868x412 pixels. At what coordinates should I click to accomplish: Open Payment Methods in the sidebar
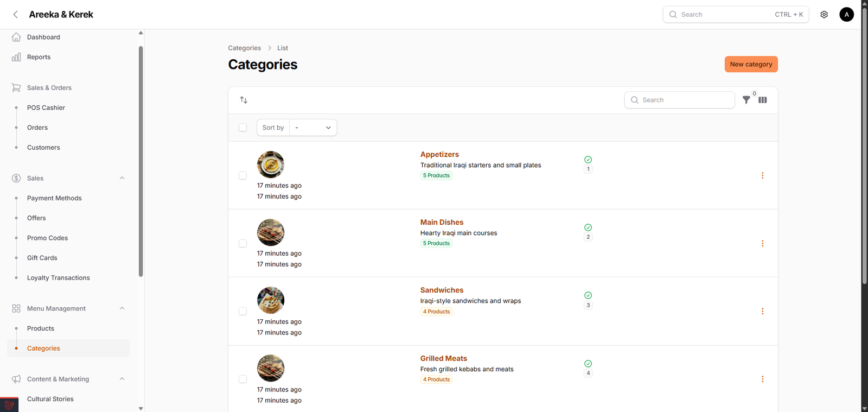pos(69,198)
